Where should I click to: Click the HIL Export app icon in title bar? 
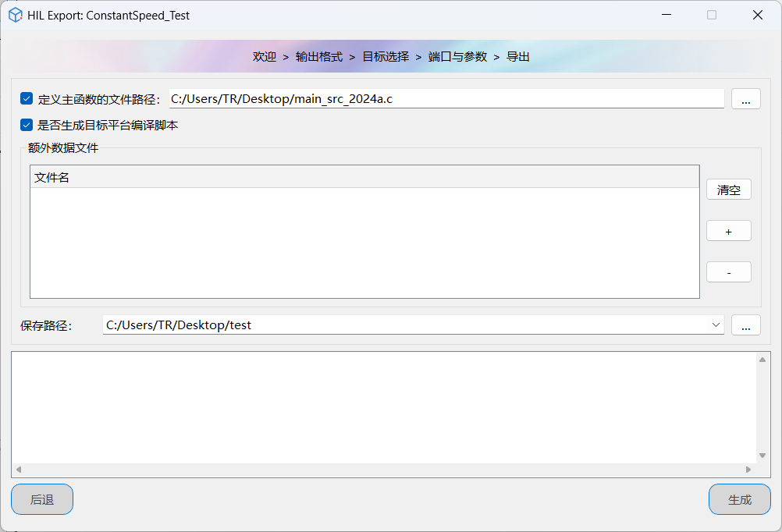coord(15,15)
